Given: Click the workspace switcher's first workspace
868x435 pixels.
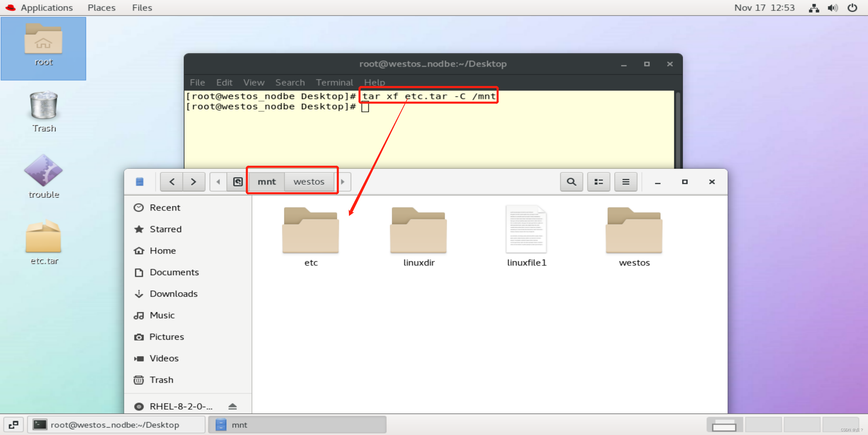Looking at the screenshot, I should pos(724,424).
